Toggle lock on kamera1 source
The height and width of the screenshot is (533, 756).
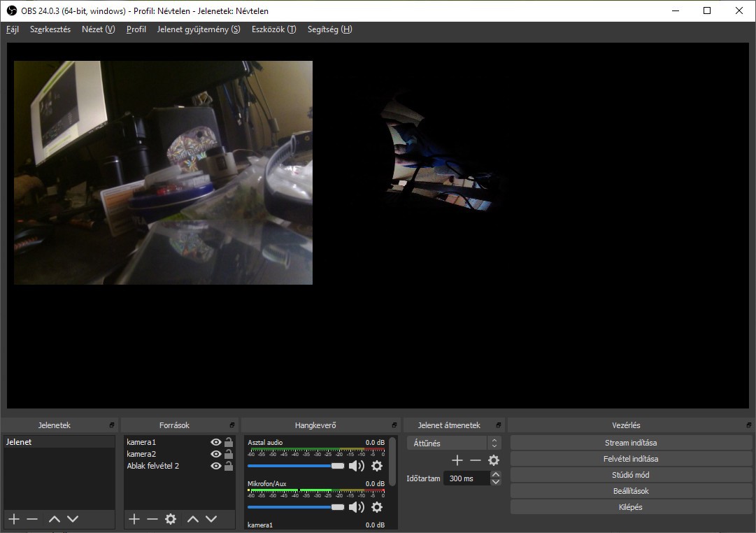pos(229,442)
